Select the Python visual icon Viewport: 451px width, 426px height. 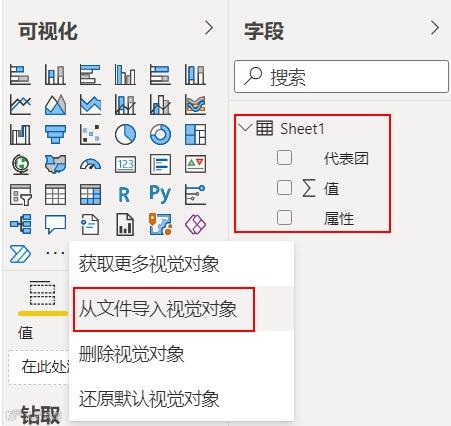[160, 194]
